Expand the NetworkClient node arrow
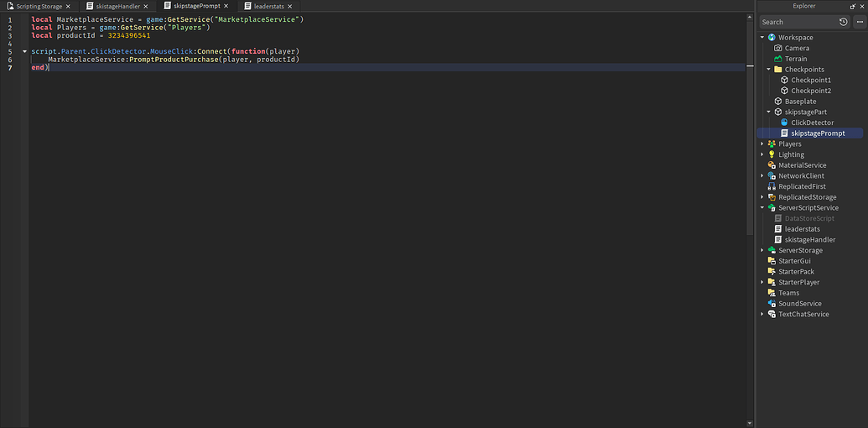Viewport: 868px width, 428px height. pyautogui.click(x=762, y=176)
